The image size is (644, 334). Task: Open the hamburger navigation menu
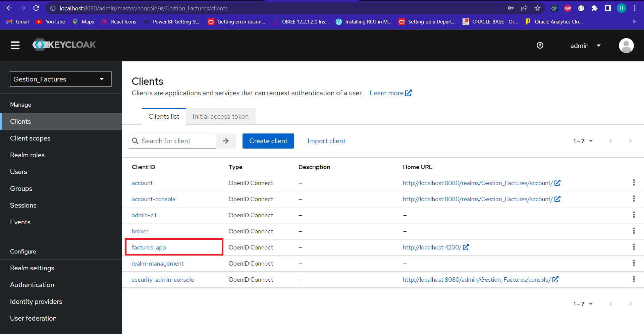(x=15, y=45)
